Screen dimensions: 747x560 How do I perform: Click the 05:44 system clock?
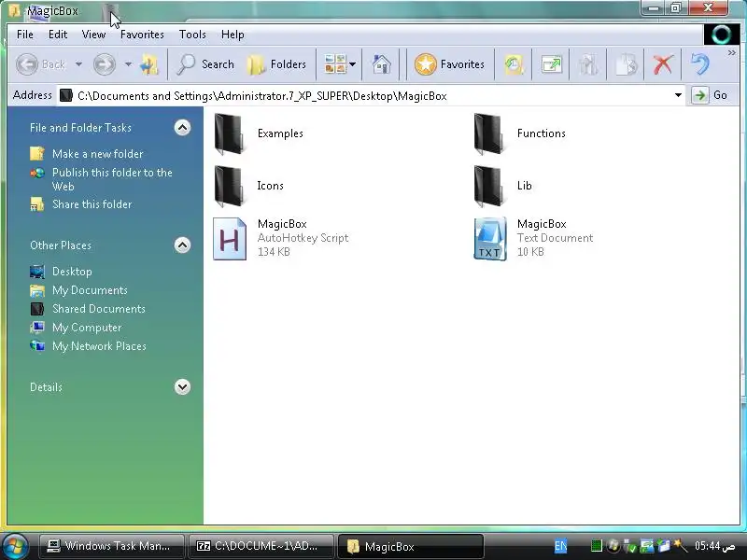[714, 546]
